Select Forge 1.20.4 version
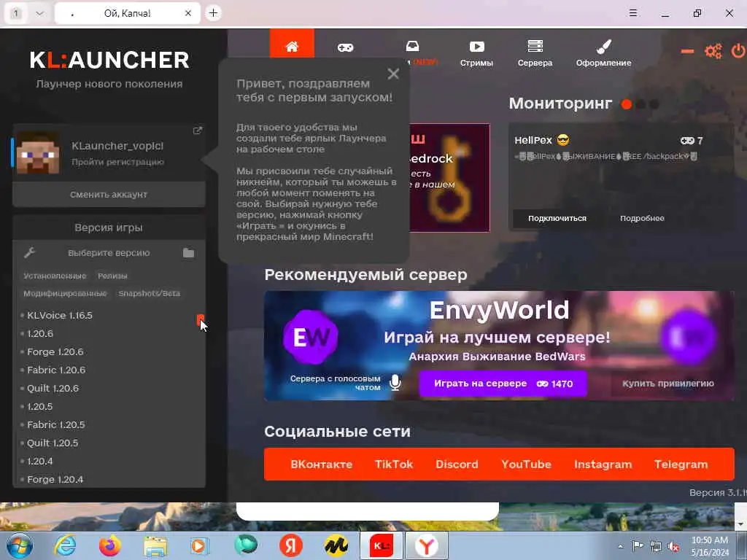The image size is (747, 560). click(55, 479)
